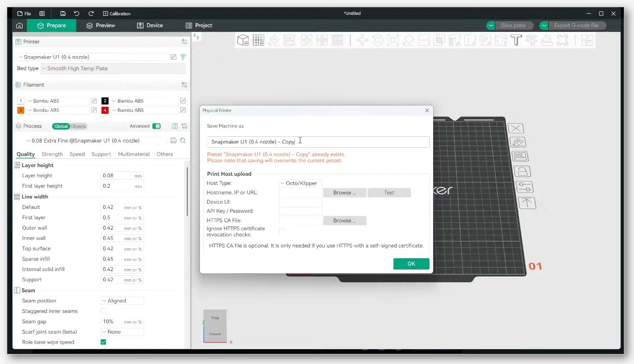This screenshot has height=364, width=634.
Task: Click the save process preset icon
Action: click(x=173, y=141)
